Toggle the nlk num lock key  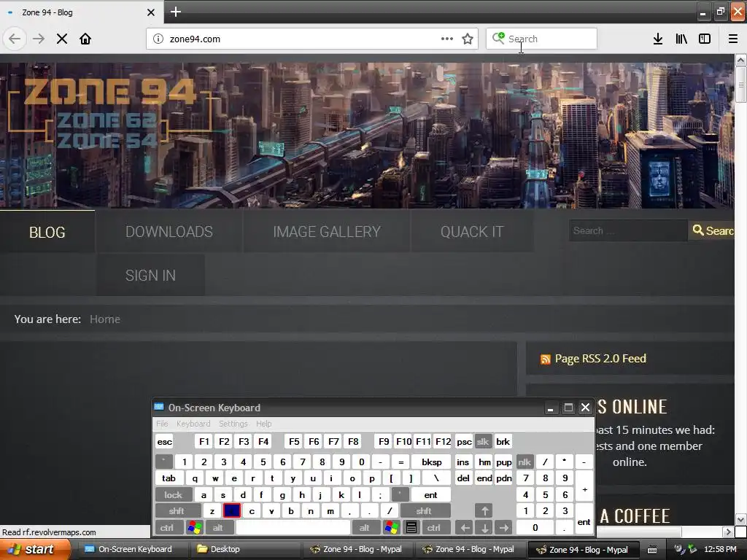click(x=525, y=462)
